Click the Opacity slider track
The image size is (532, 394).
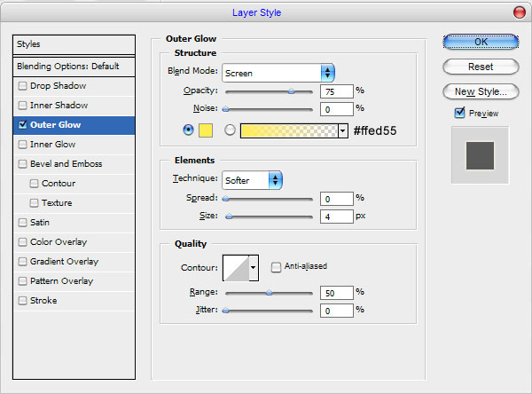(269, 91)
